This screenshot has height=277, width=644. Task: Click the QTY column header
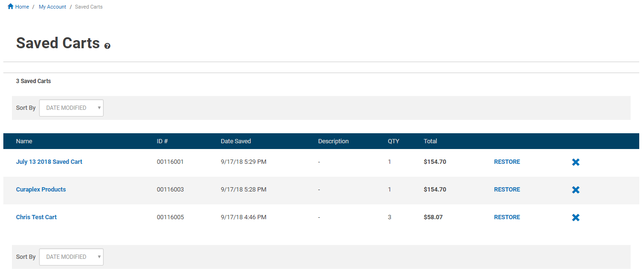(394, 141)
